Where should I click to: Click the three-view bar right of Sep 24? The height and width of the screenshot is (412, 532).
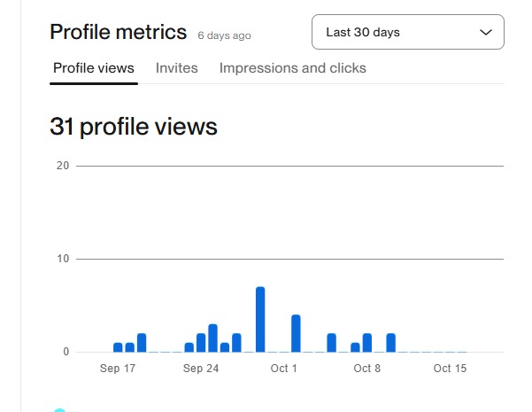[212, 338]
